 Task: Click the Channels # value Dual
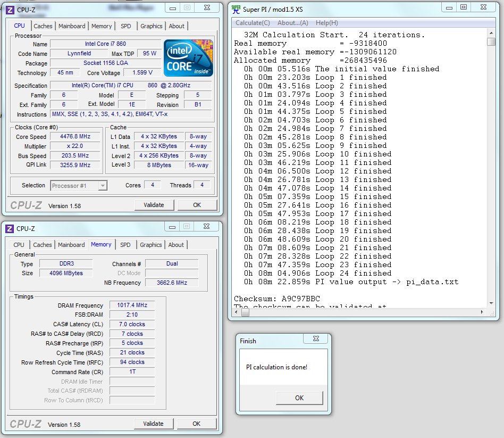pyautogui.click(x=172, y=263)
